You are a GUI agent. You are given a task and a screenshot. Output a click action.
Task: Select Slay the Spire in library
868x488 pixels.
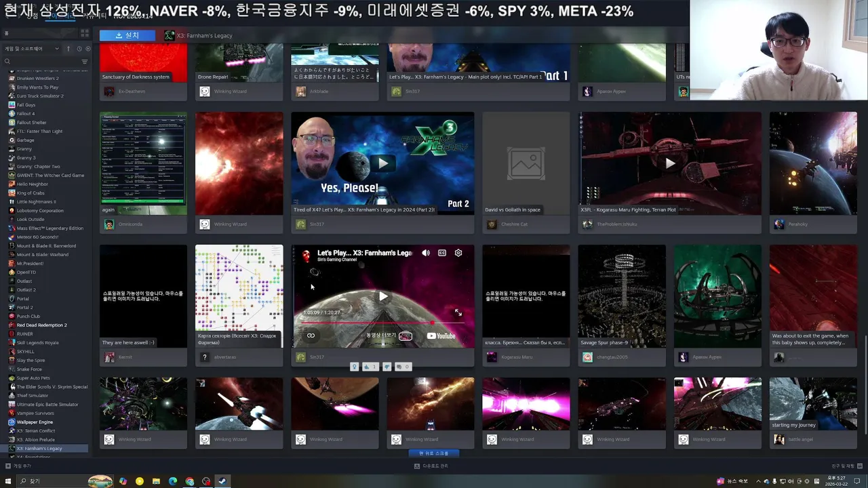(31, 361)
